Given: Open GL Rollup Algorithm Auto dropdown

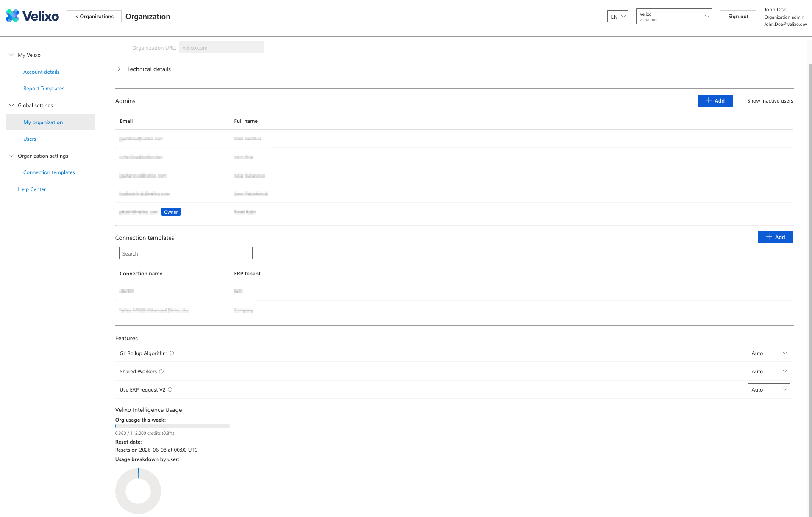Looking at the screenshot, I should click(x=768, y=353).
